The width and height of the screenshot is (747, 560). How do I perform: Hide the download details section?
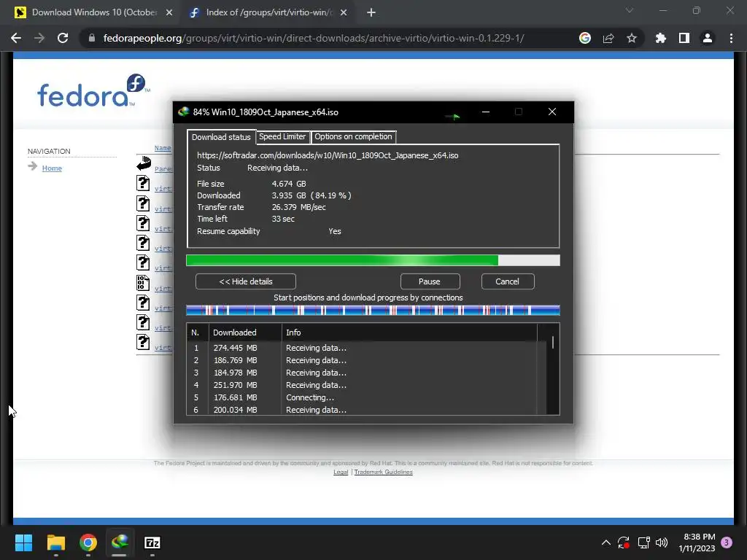245,281
